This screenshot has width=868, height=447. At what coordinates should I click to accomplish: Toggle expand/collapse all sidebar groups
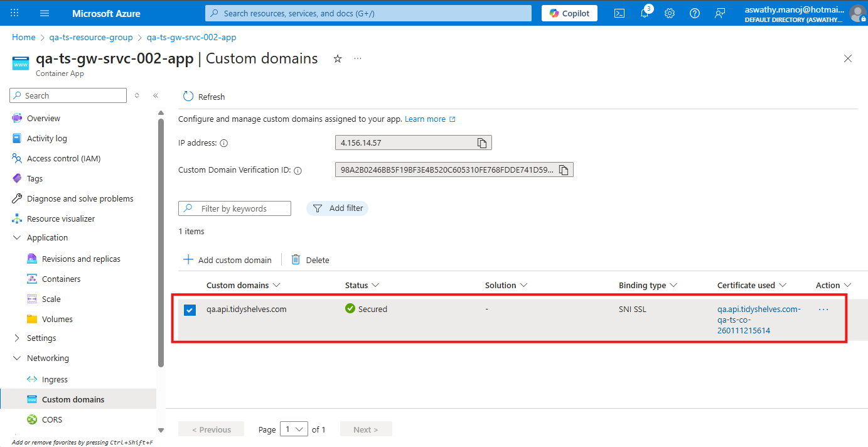137,95
